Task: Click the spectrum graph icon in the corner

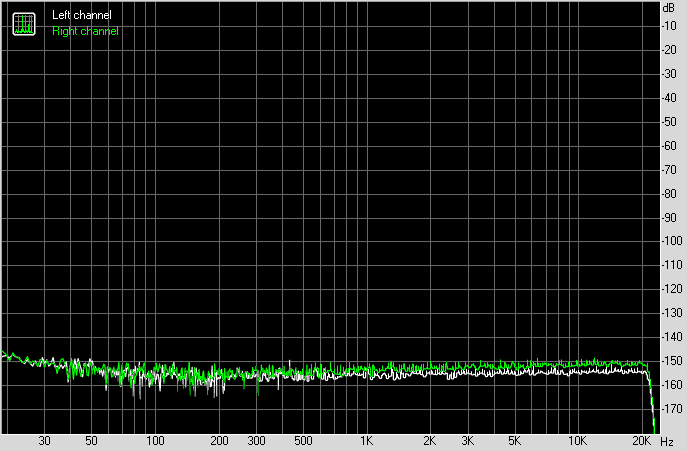Action: pyautogui.click(x=24, y=24)
